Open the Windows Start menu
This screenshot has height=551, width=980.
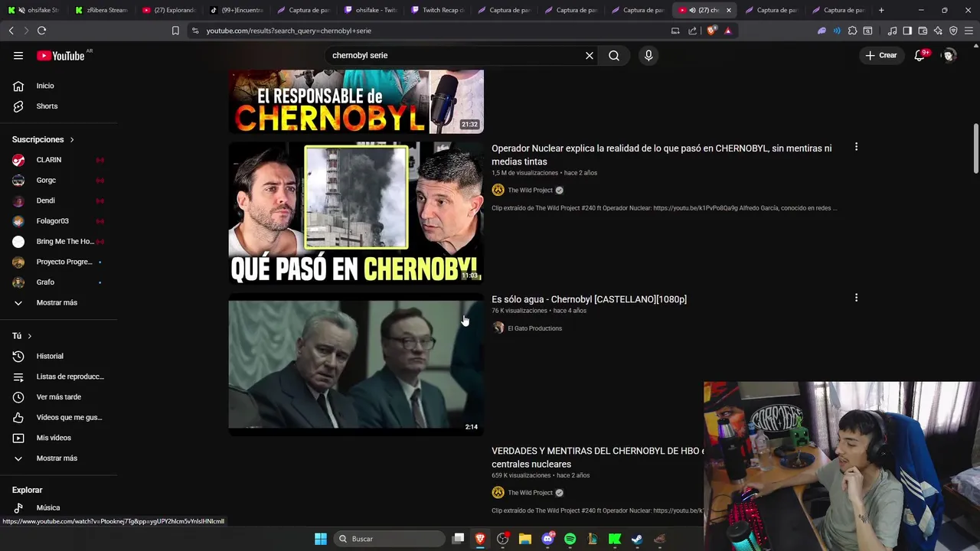click(321, 539)
